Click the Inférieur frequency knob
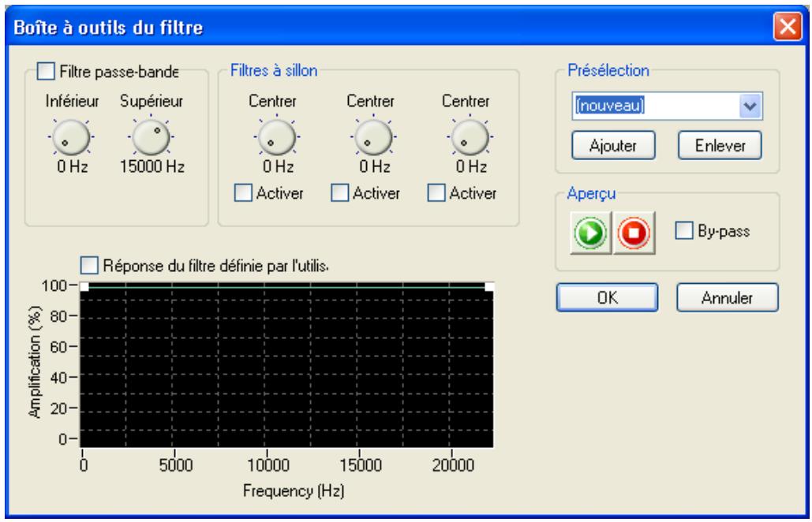812x522 pixels. pyautogui.click(x=72, y=137)
